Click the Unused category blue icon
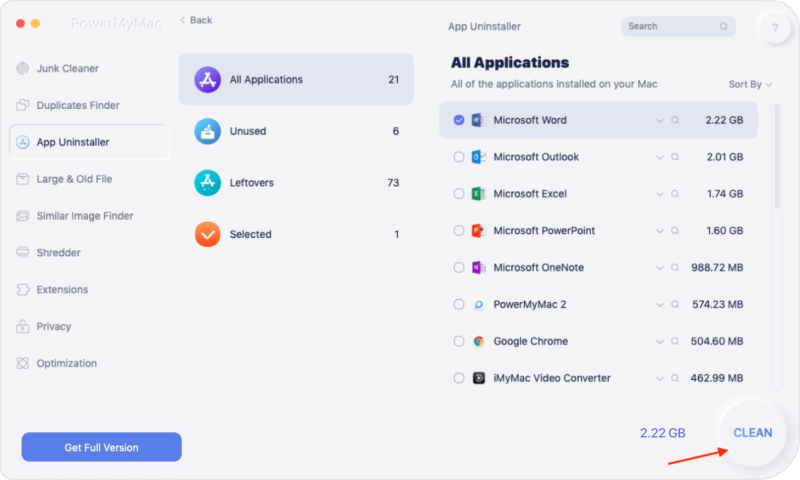The width and height of the screenshot is (800, 480). coord(207,131)
